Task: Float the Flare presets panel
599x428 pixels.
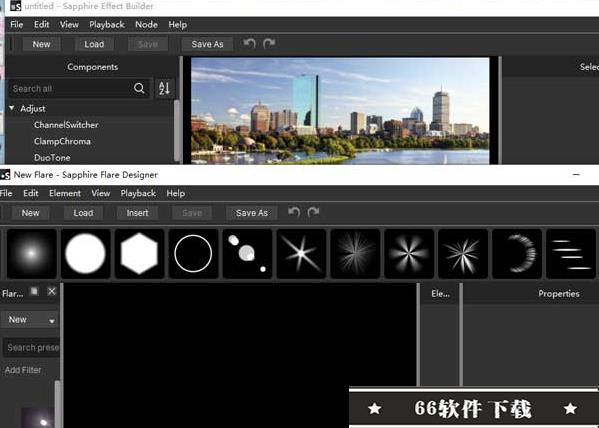Action: coord(34,292)
